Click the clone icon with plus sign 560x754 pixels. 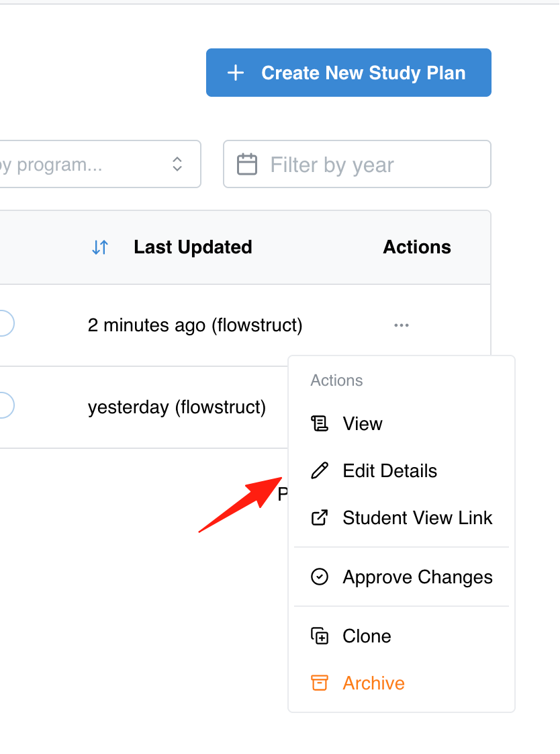point(320,636)
